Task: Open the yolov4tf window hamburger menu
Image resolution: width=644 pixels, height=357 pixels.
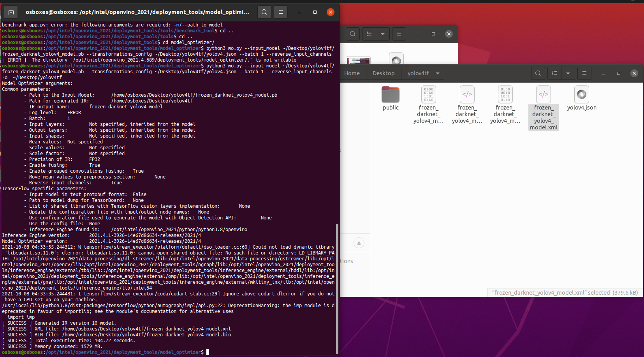Action: pyautogui.click(x=584, y=73)
